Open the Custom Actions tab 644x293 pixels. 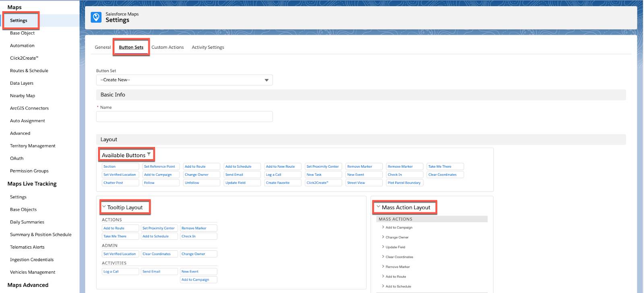pyautogui.click(x=167, y=47)
